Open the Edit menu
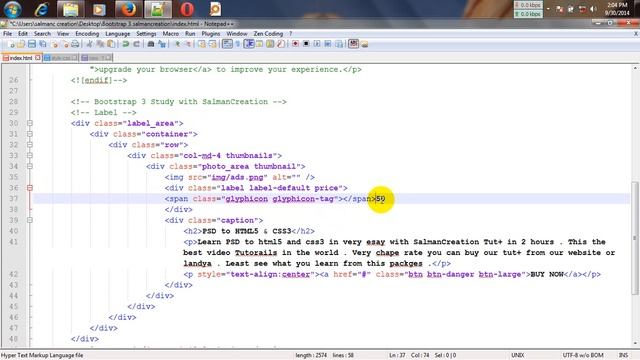The height and width of the screenshot is (360, 640). 23,33
